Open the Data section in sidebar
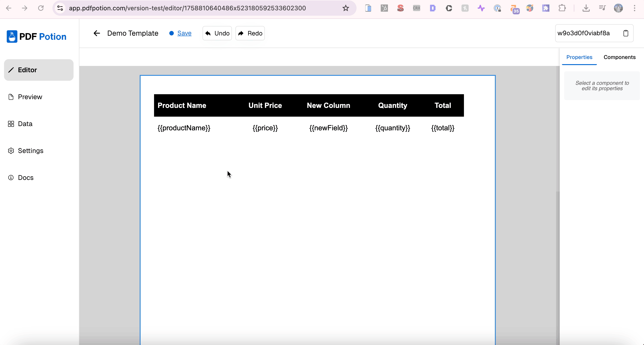Image resolution: width=644 pixels, height=345 pixels. pos(25,124)
